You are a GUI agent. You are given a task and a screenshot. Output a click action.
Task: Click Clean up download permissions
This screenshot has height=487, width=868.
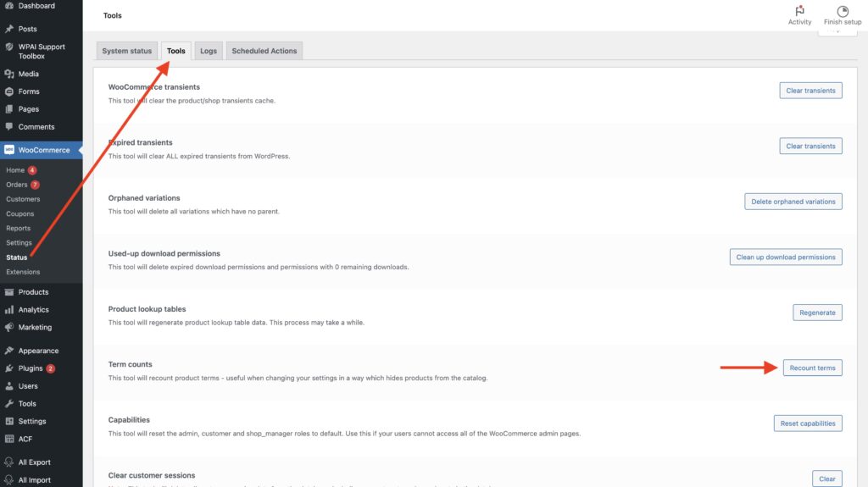(786, 257)
